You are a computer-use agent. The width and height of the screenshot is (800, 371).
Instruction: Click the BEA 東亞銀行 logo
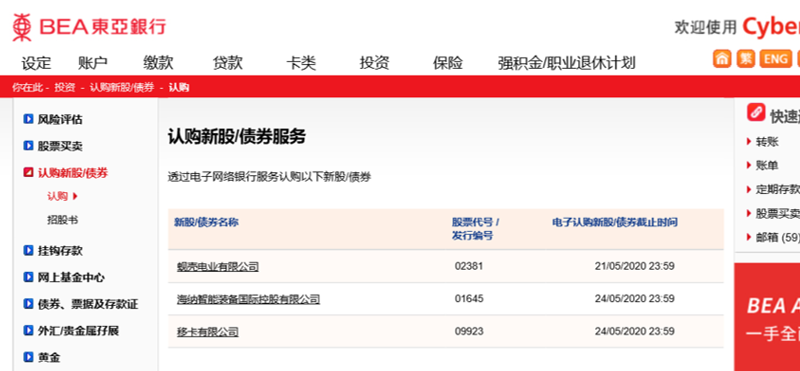[89, 27]
